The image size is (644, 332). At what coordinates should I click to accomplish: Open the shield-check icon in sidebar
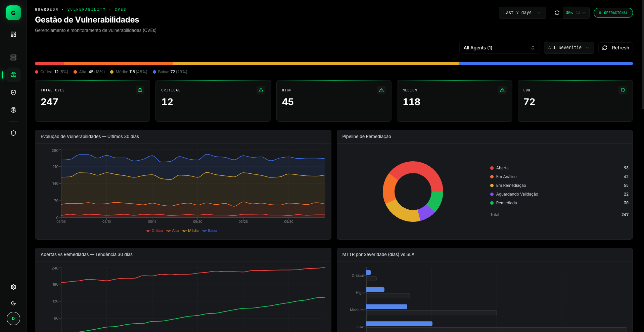[x=13, y=92]
